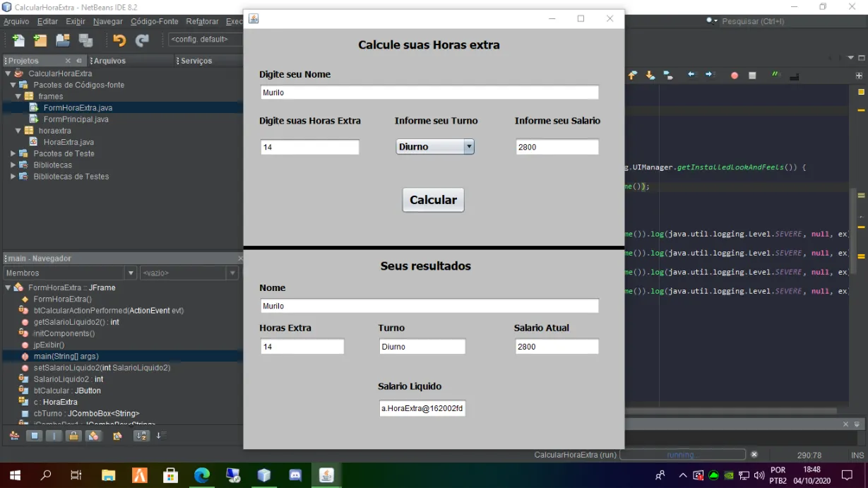
Task: Click the red start macro recording icon
Action: click(735, 76)
